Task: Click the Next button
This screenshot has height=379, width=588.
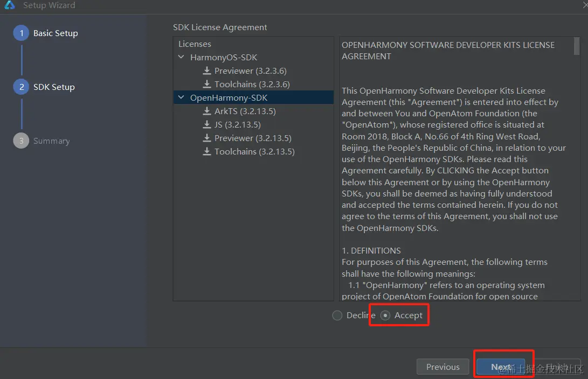Action: pyautogui.click(x=501, y=367)
